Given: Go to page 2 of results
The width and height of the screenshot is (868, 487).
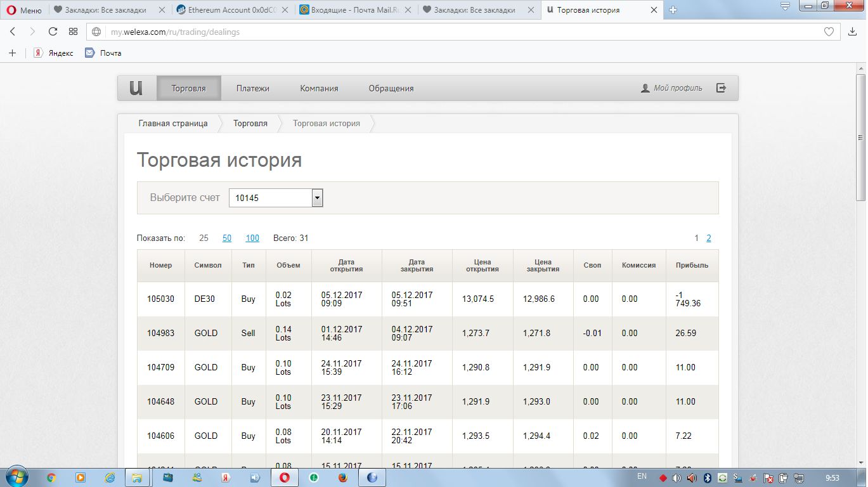Looking at the screenshot, I should (x=709, y=238).
